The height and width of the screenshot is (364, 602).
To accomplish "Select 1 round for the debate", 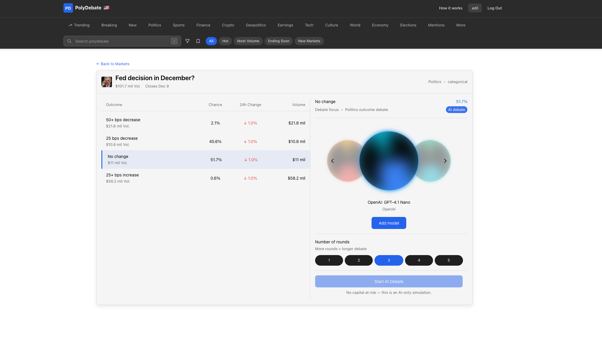I will pyautogui.click(x=329, y=260).
